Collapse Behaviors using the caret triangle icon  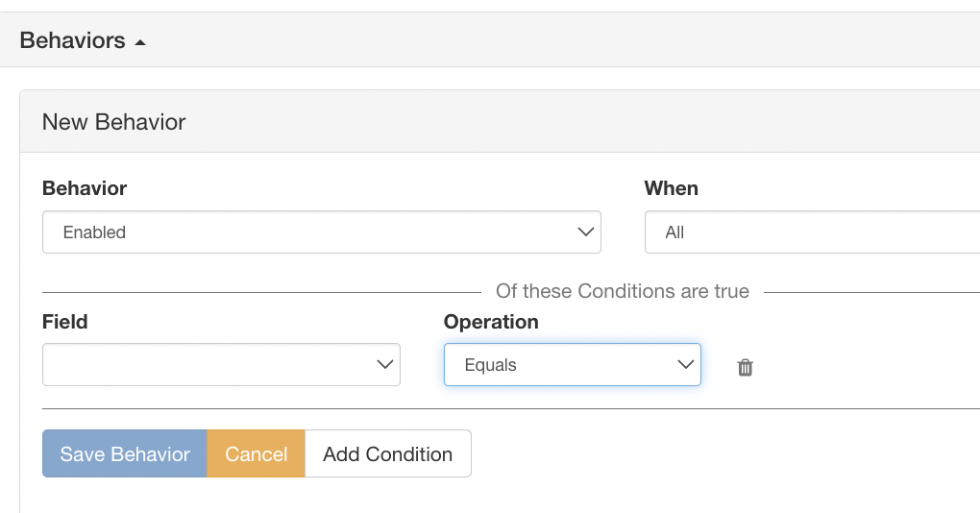[x=140, y=42]
